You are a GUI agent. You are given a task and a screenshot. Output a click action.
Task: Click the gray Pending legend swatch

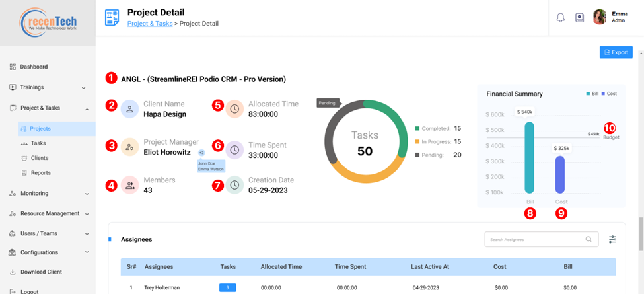(417, 155)
